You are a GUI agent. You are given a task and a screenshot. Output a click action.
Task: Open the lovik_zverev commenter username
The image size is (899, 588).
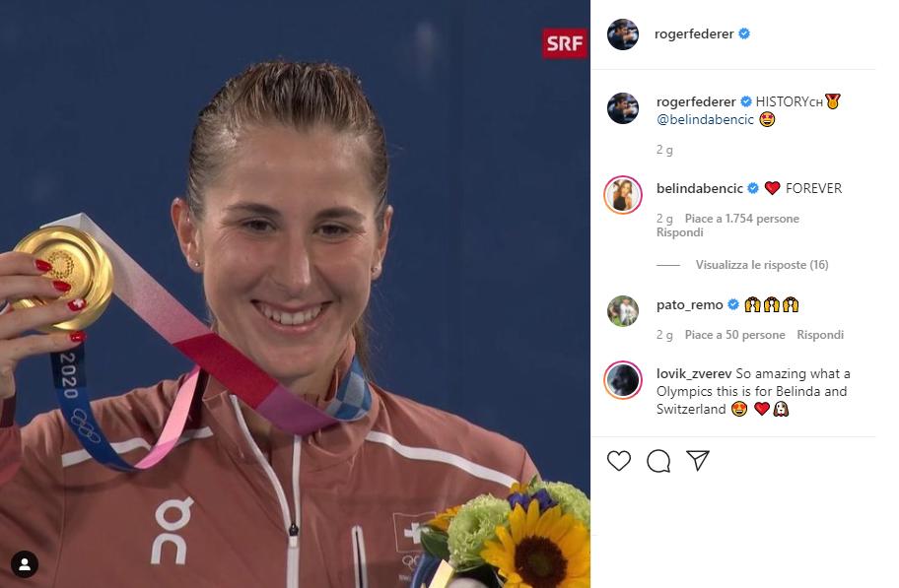pyautogui.click(x=694, y=373)
